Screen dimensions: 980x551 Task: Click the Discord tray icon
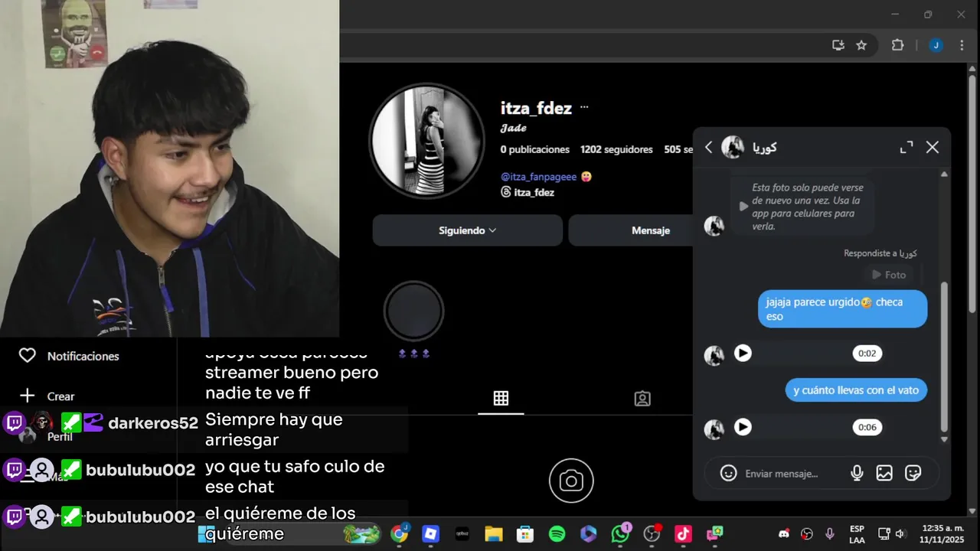[x=783, y=533]
